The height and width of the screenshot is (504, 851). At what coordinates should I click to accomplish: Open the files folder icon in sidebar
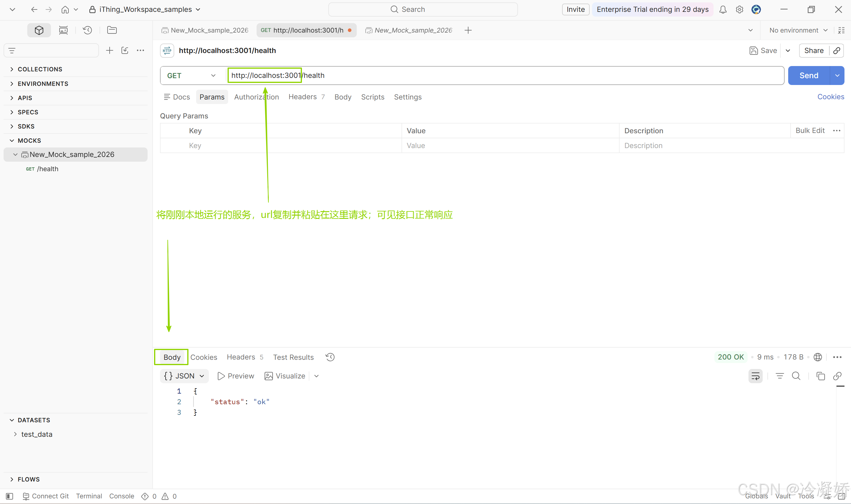(112, 30)
